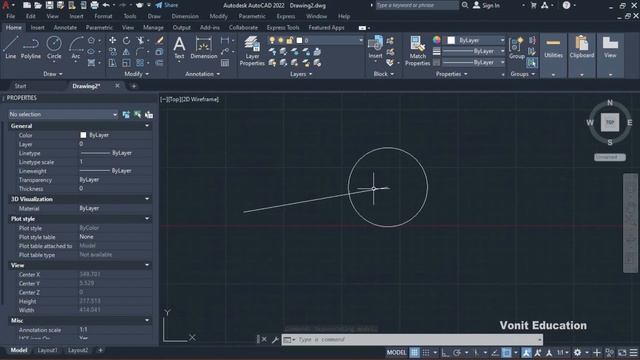Open the Dimension menu
Image resolution: width=640 pixels, height=360 pixels.
(x=185, y=16)
